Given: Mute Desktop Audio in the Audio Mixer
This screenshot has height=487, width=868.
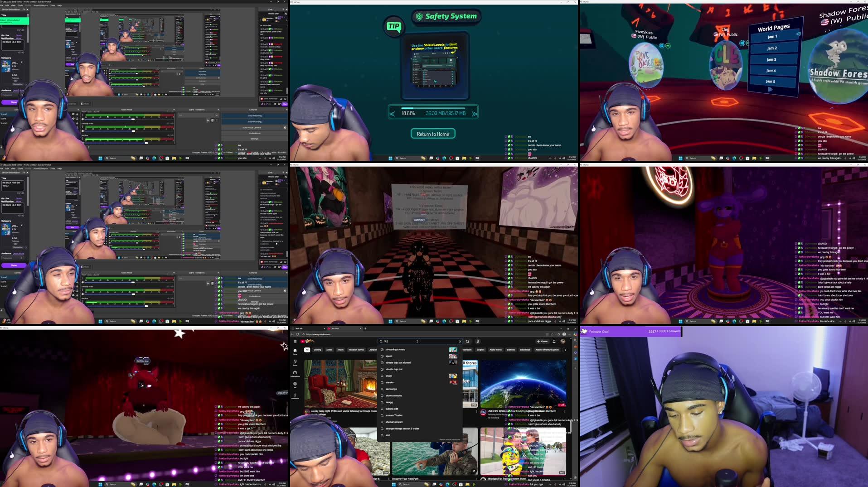Looking at the screenshot, I should click(83, 131).
